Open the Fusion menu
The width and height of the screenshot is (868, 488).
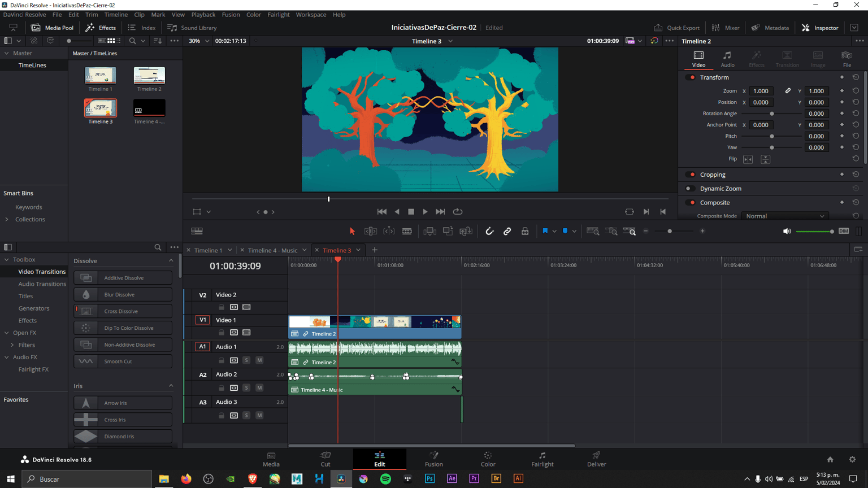tap(231, 15)
